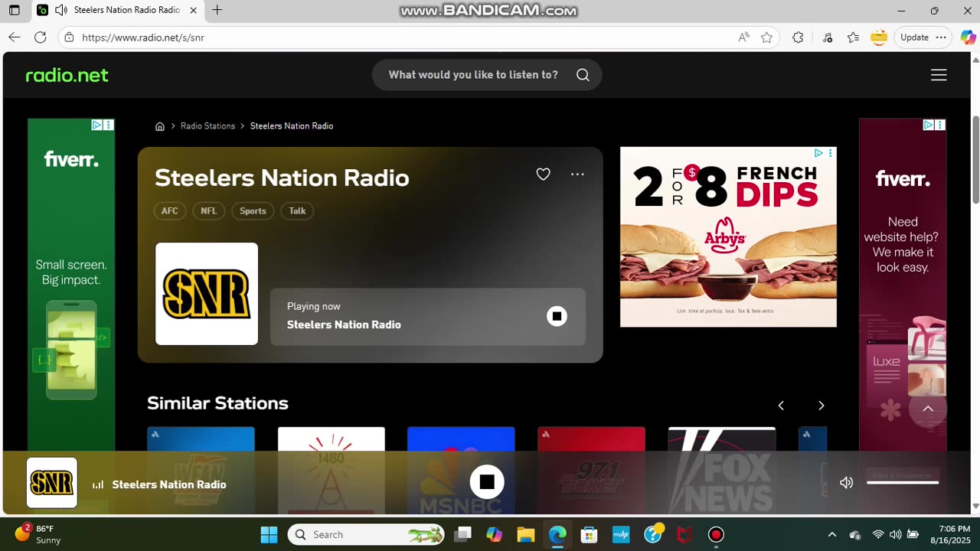980x551 pixels.
Task: Favorite Steelers Nation Radio with heart icon
Action: 543,174
